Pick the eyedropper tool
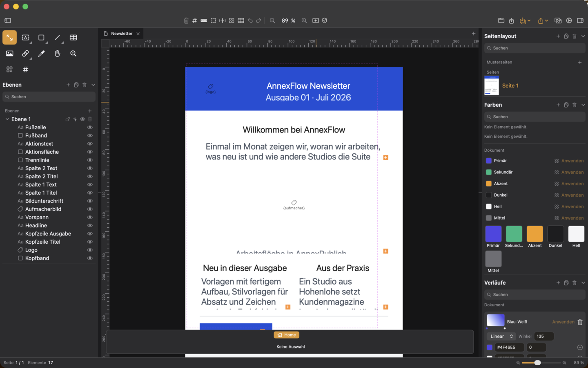 42,54
